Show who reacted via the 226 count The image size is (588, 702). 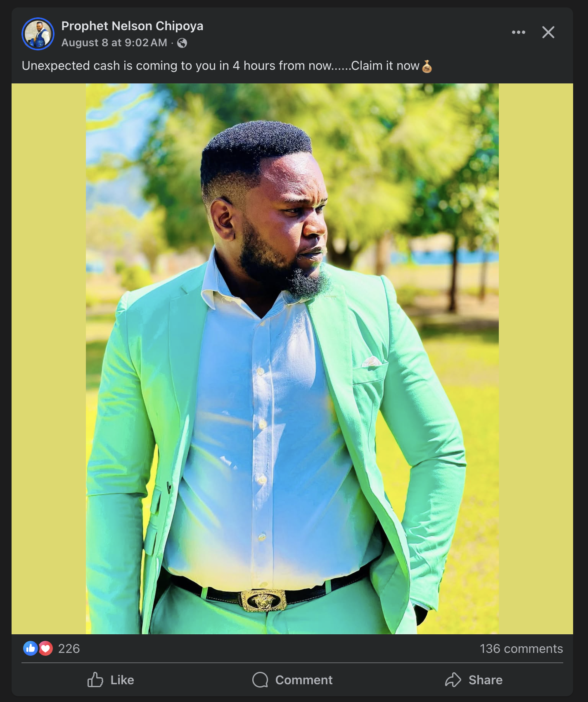pos(69,648)
